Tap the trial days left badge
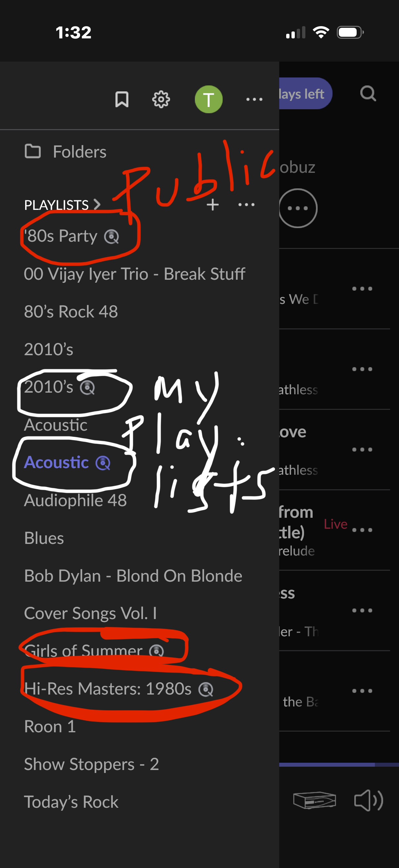The width and height of the screenshot is (399, 868). point(305,94)
